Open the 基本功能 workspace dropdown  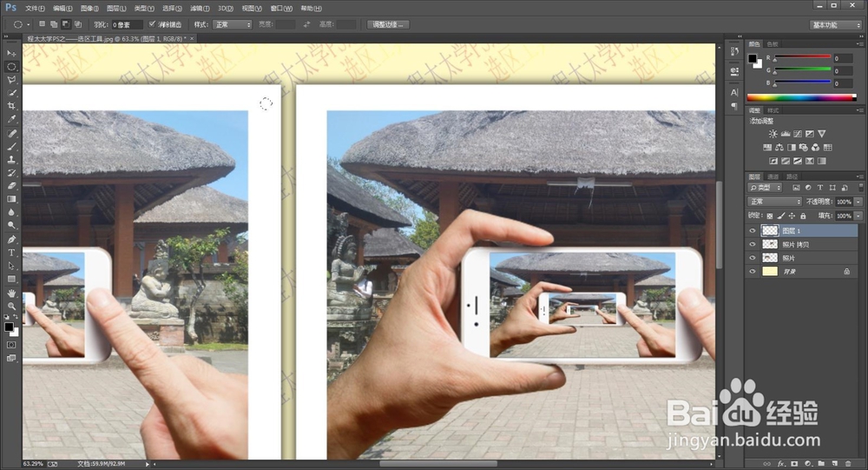tap(836, 25)
